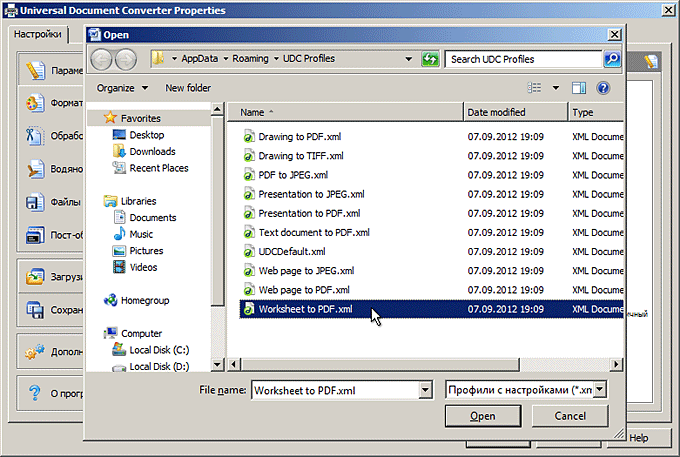Open the address bar history dropdown arrow
The image size is (680, 457).
409,59
